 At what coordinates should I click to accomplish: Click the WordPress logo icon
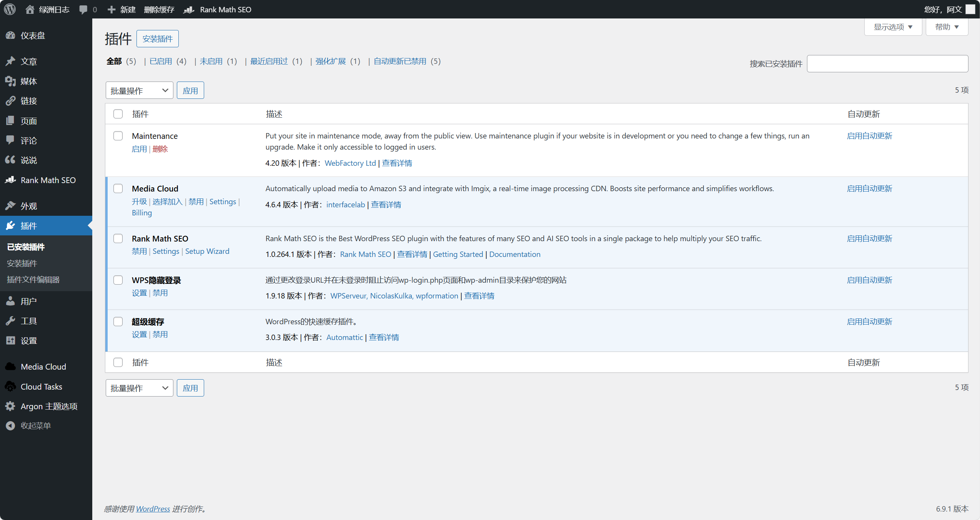pyautogui.click(x=10, y=9)
